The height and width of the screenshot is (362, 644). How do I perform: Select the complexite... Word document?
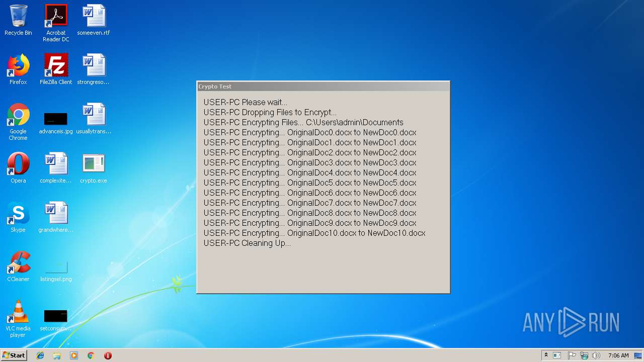(x=56, y=168)
